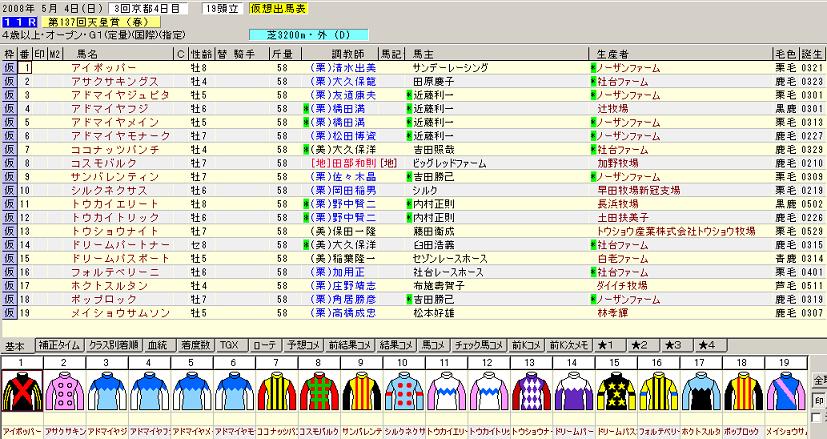Screen dimensions: 827x439
Task: Click the silks icon for horse 1 アイポッパー
Action: click(x=21, y=392)
